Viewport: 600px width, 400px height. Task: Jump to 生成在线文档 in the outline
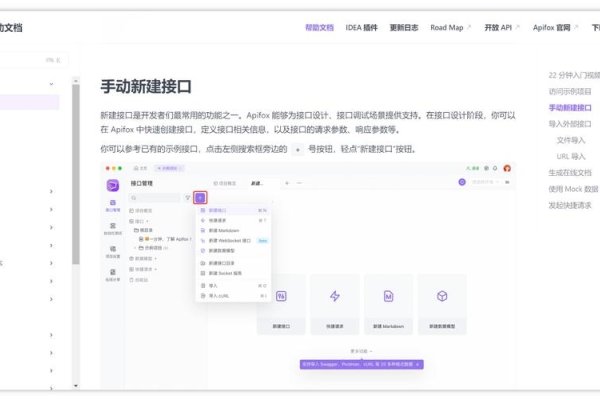[570, 173]
